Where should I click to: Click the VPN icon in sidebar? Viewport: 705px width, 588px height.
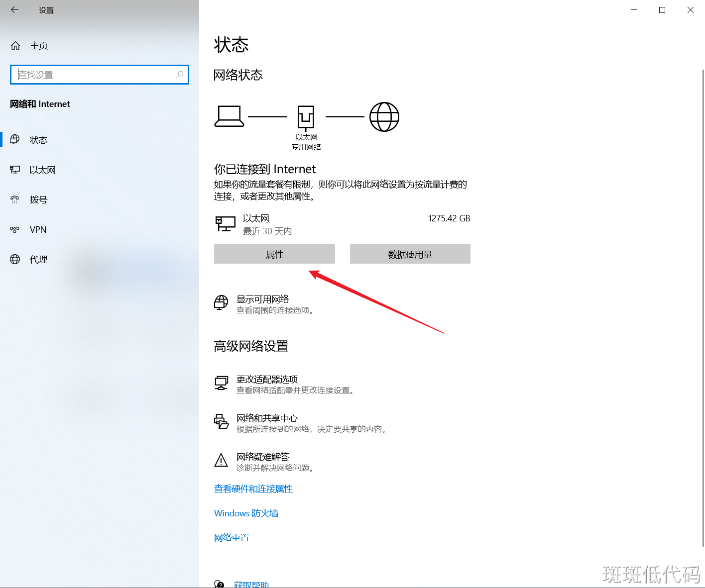15,230
